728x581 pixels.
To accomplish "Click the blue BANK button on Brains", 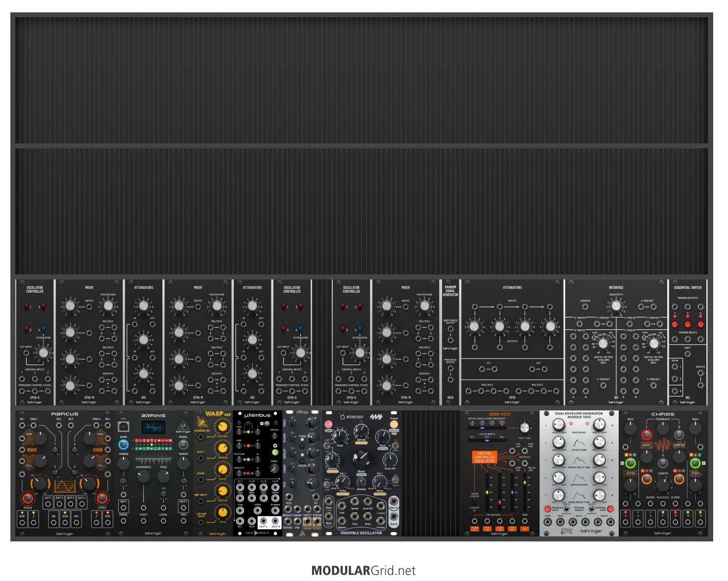I will click(x=124, y=444).
